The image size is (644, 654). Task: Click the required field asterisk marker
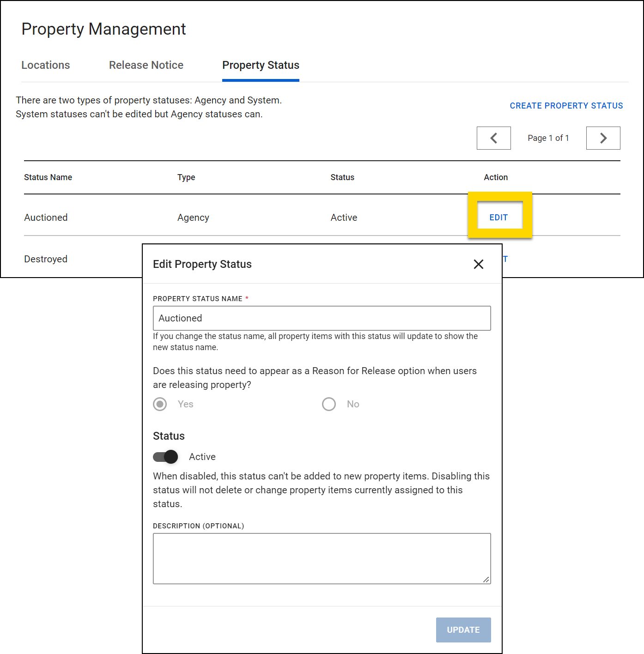247,298
